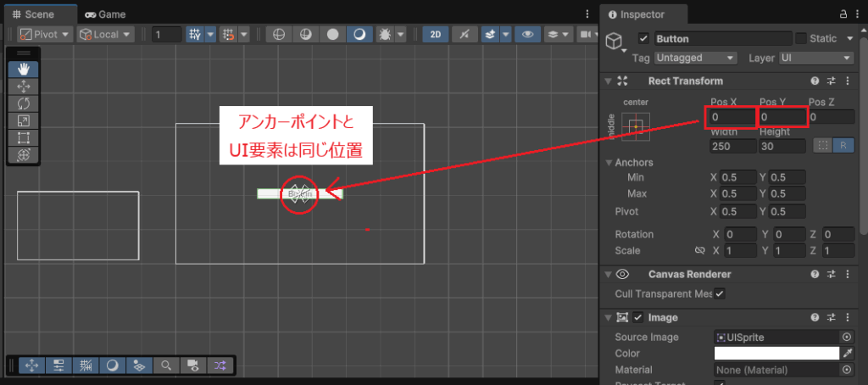Open the Source Image object picker
868x385 pixels.
847,337
